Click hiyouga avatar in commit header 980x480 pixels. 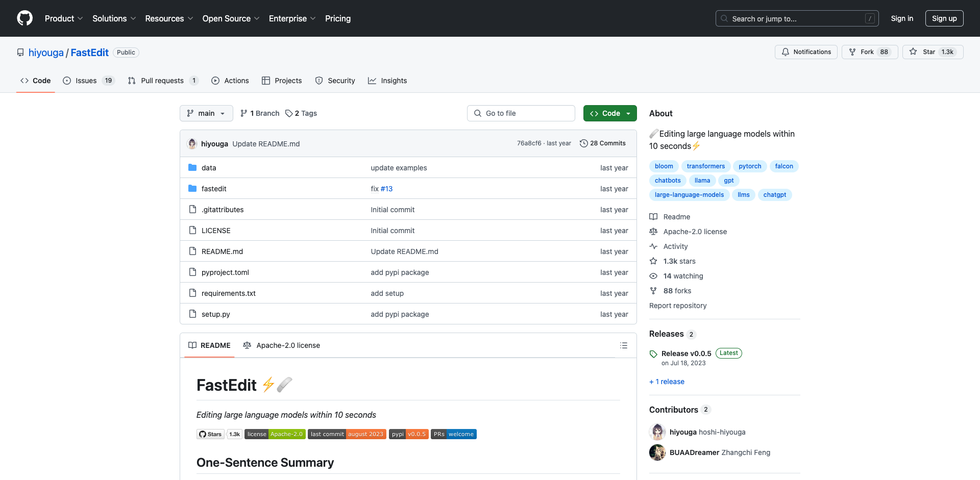pos(192,144)
